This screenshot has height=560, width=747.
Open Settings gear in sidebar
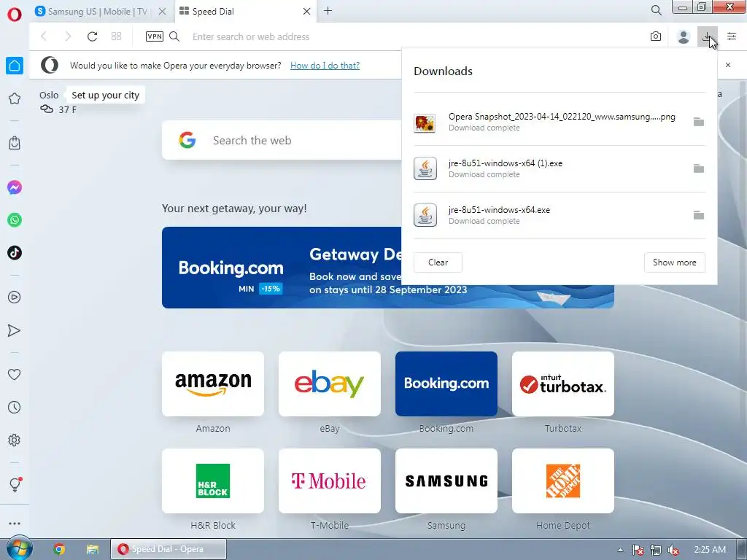point(15,440)
